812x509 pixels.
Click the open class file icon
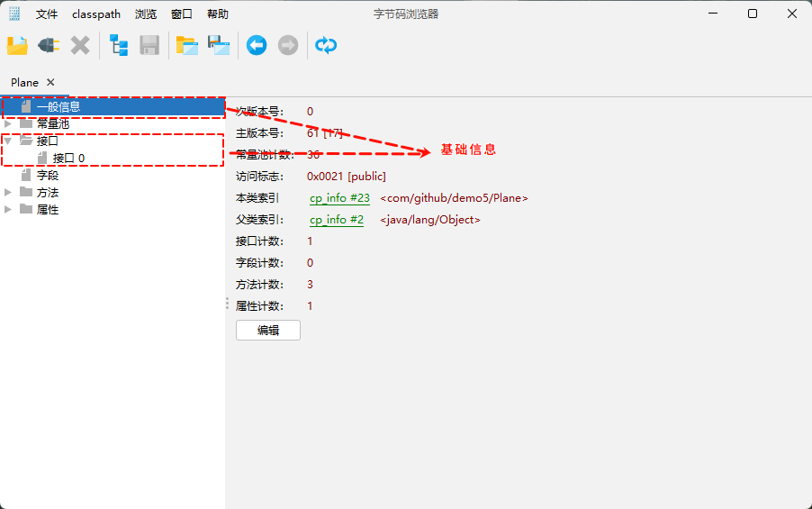coord(17,45)
